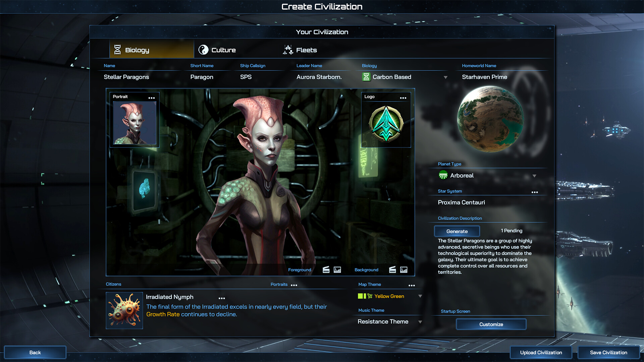Switch to the Culture tab
The width and height of the screenshot is (644, 362).
click(224, 50)
